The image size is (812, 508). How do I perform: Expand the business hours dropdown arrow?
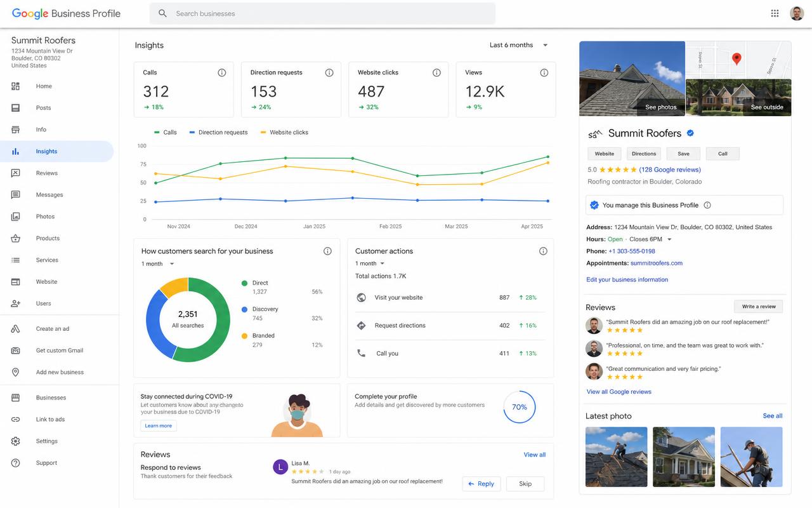[669, 239]
